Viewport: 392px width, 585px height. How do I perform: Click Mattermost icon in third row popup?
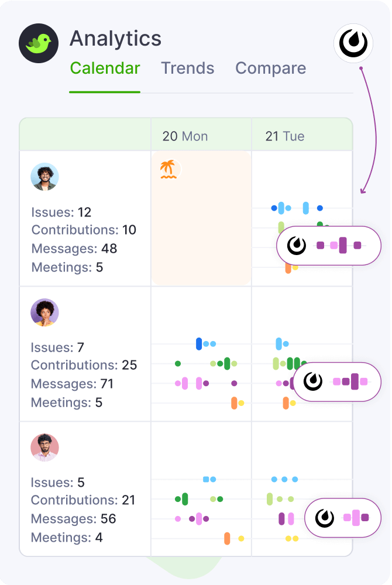[x=325, y=518]
